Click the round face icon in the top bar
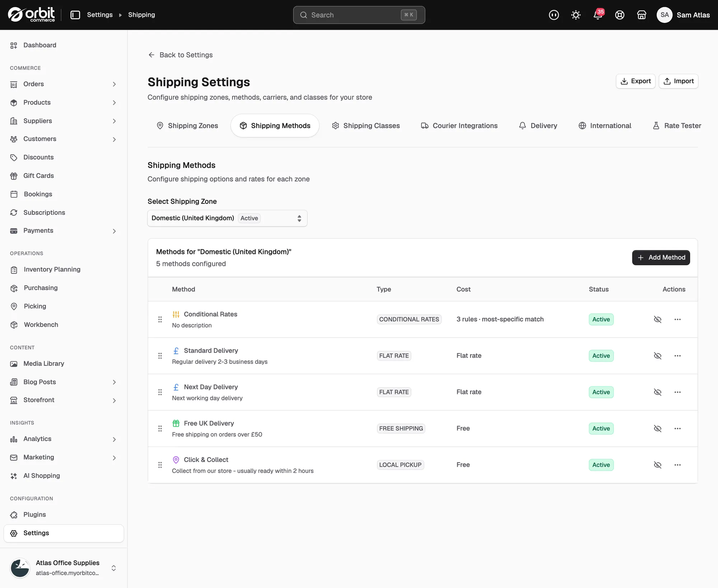 [x=554, y=15]
